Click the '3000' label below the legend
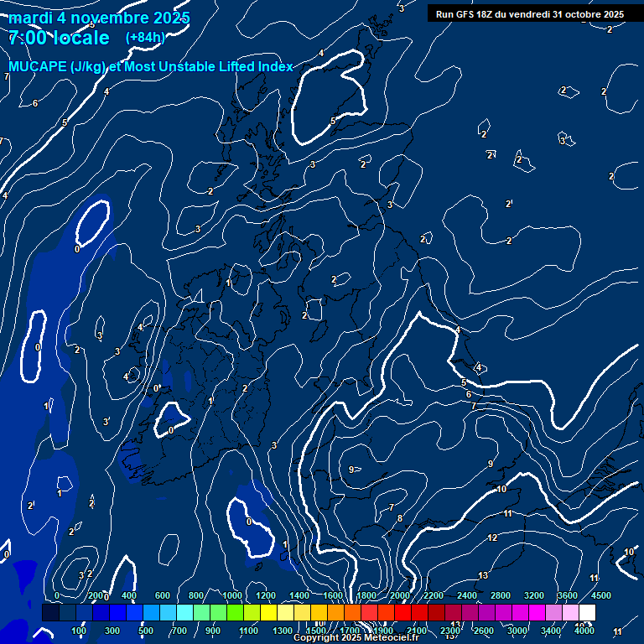 (517, 630)
